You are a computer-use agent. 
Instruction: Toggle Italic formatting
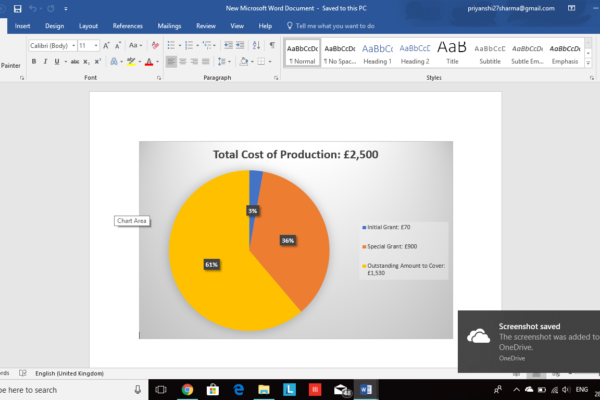pos(46,61)
